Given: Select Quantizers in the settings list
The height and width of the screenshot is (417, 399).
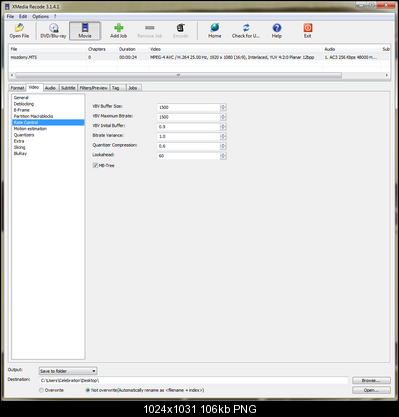Looking at the screenshot, I should pyautogui.click(x=48, y=135).
